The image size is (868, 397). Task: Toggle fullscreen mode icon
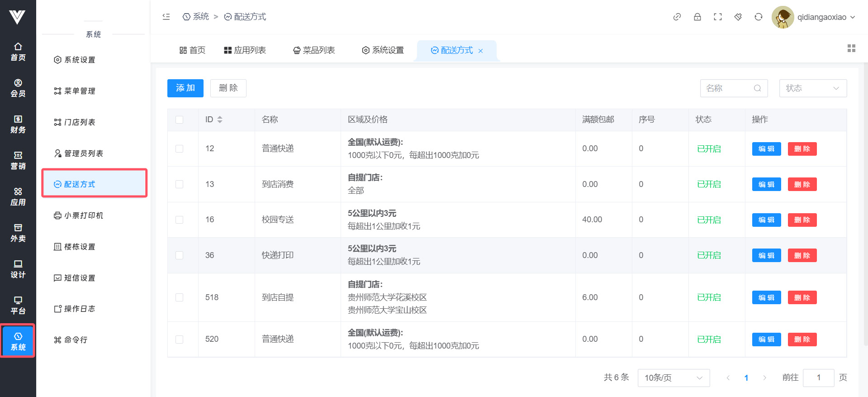pyautogui.click(x=717, y=17)
